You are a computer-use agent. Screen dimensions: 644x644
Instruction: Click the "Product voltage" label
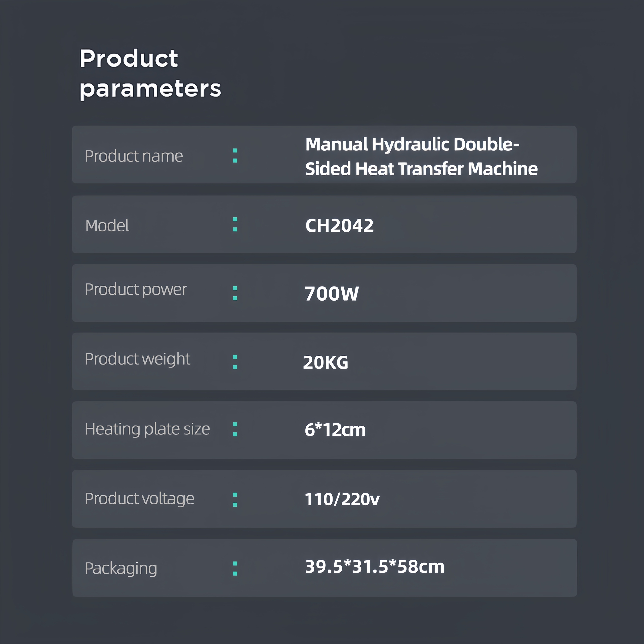(139, 499)
